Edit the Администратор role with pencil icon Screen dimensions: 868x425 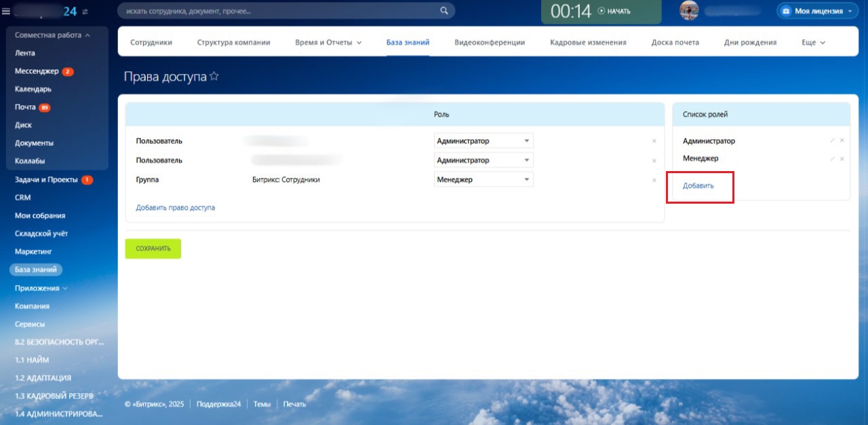832,141
